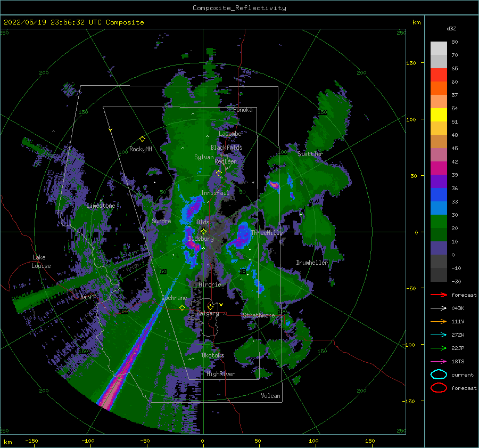Image resolution: width=479 pixels, height=448 pixels.
Task: Click the dBZ legend heading
Action: tap(451, 28)
